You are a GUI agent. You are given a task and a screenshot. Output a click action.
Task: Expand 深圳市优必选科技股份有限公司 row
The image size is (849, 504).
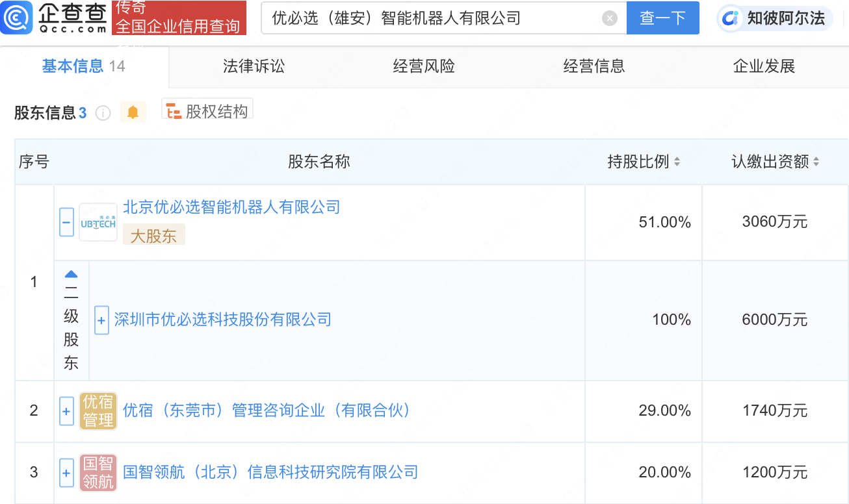(x=101, y=320)
